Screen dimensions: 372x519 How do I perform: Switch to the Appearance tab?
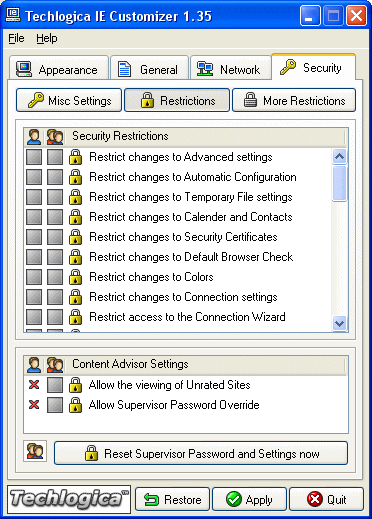pyautogui.click(x=59, y=69)
